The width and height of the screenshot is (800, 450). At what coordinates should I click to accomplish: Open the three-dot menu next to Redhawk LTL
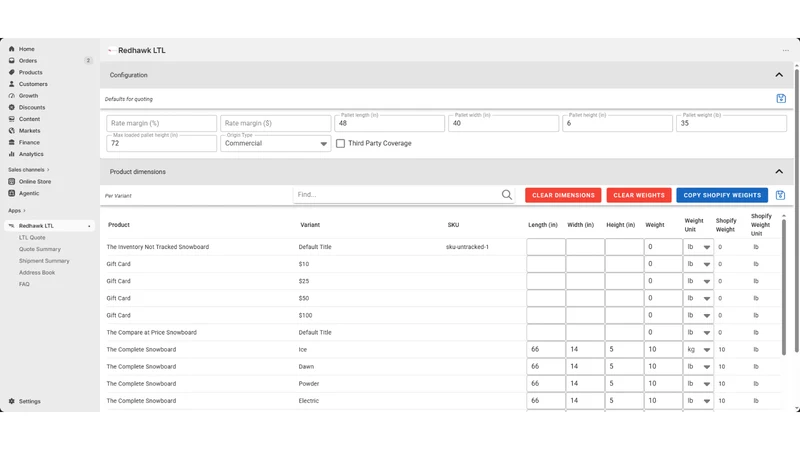tap(786, 51)
